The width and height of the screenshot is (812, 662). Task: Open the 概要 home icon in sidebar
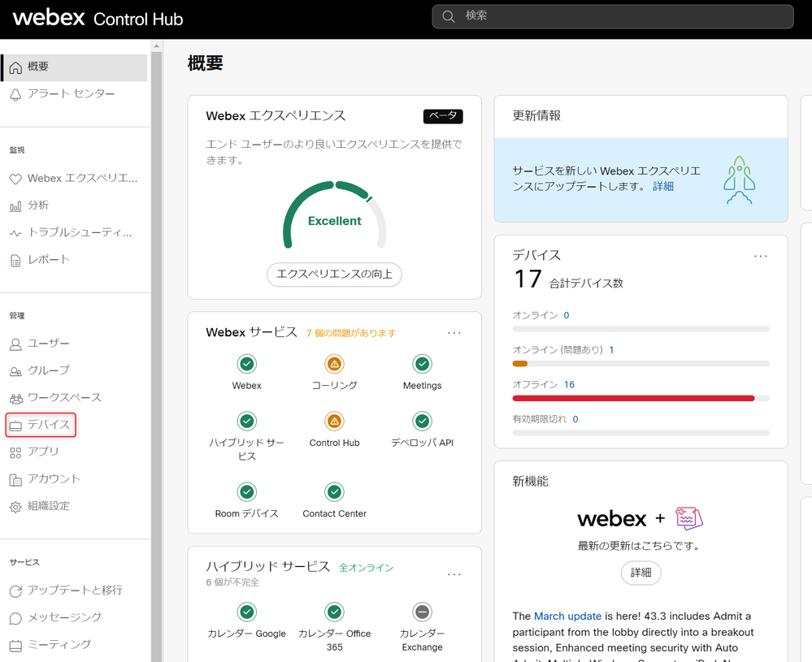click(x=15, y=67)
